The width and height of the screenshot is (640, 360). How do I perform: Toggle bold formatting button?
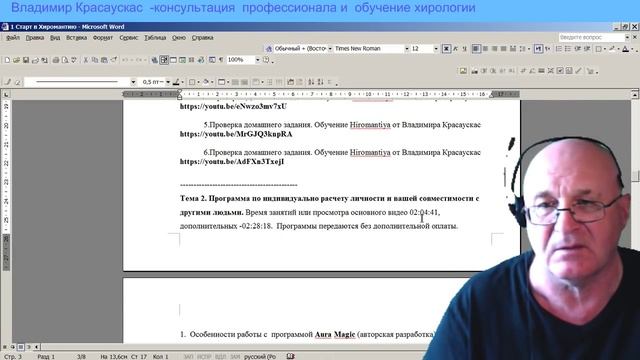(x=447, y=49)
